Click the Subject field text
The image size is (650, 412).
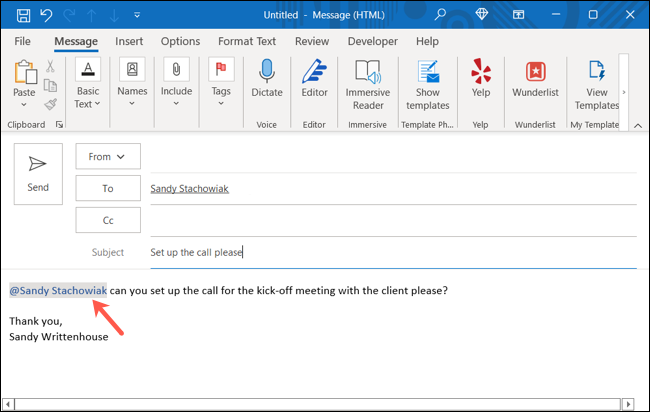tap(196, 252)
